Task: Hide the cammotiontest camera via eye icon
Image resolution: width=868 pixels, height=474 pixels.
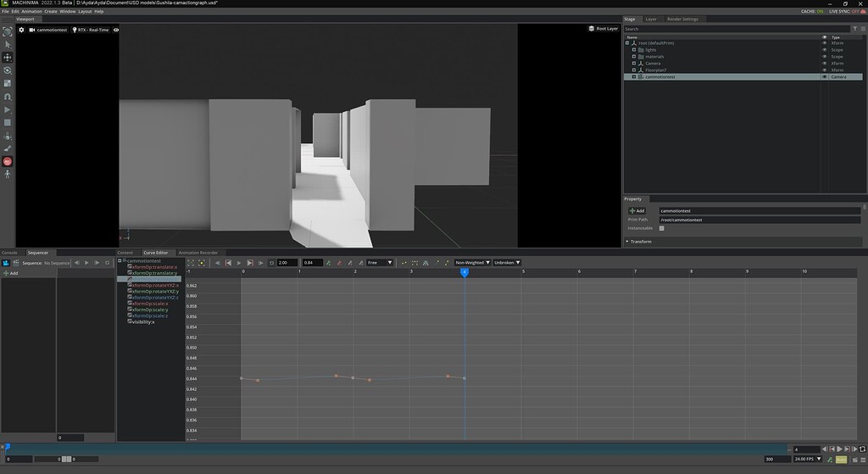Action: [x=824, y=77]
